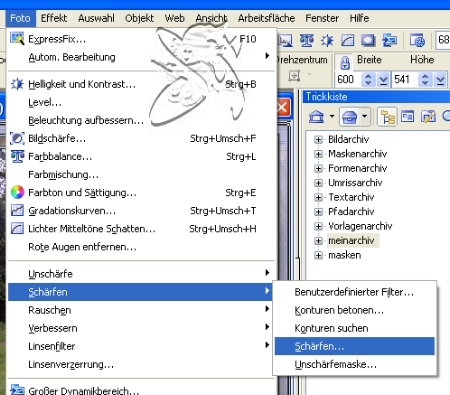Choose Lichter Mitteltöne Schatten... menu entry

(x=141, y=229)
